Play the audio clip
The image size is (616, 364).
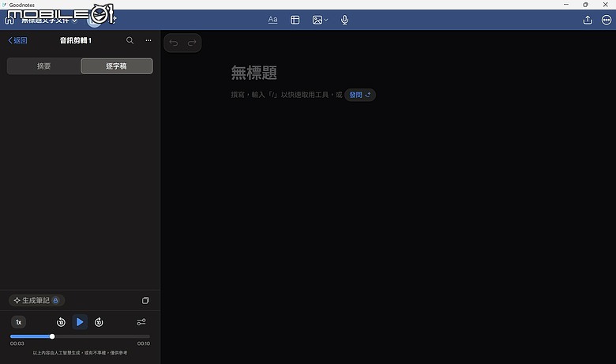pos(80,322)
